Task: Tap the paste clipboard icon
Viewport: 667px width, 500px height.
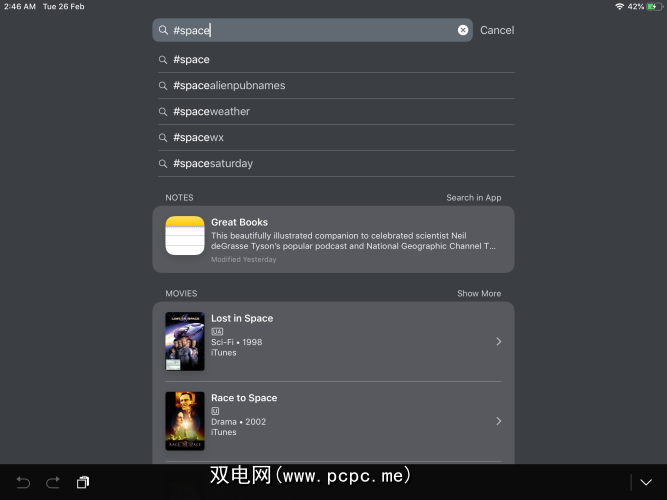Action: coord(83,482)
